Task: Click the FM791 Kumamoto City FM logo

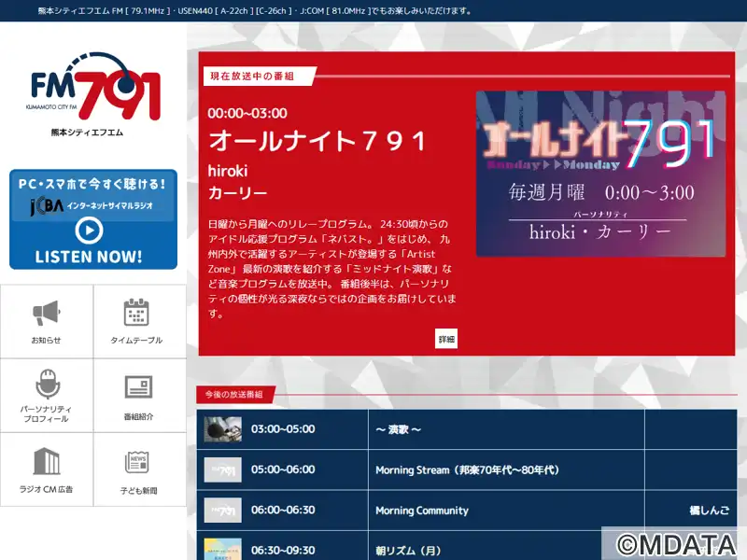Action: 93,86
